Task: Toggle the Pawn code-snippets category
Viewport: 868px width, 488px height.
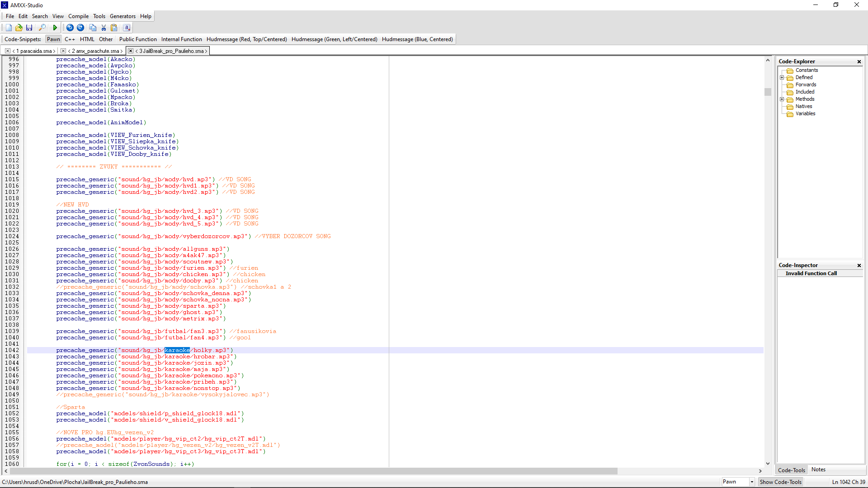Action: click(53, 39)
